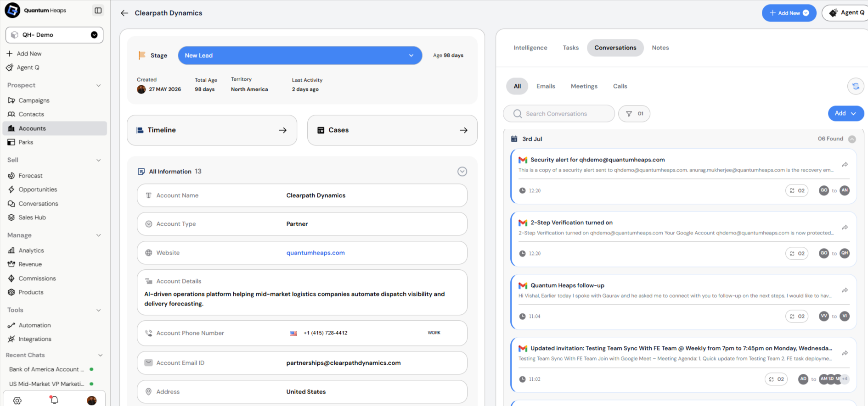Collapse the All Information section
Viewport: 868px width, 406px height.
coord(462,172)
